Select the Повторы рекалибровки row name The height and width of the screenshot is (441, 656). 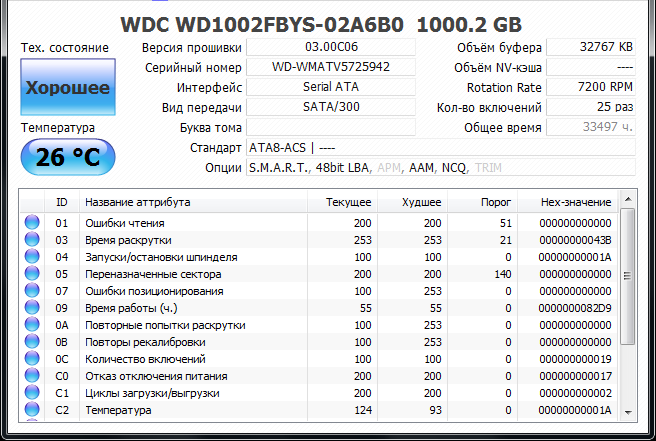[x=145, y=342]
